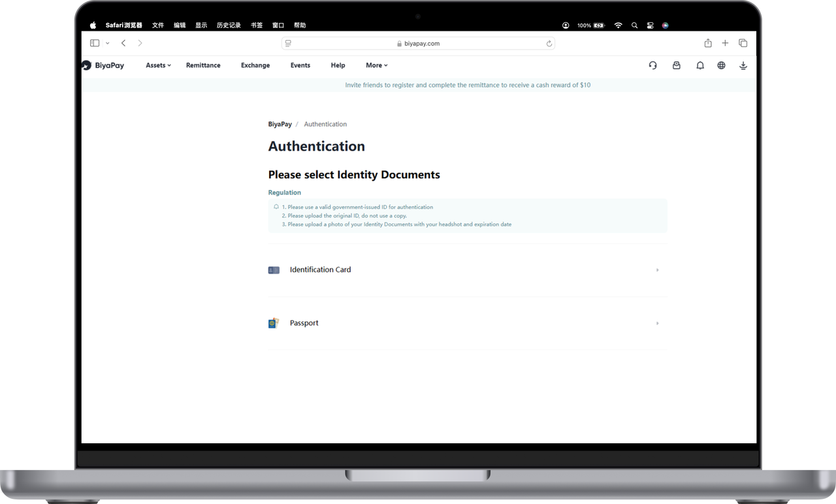Show Safari tab overview icon
The width and height of the screenshot is (836, 504).
(743, 43)
